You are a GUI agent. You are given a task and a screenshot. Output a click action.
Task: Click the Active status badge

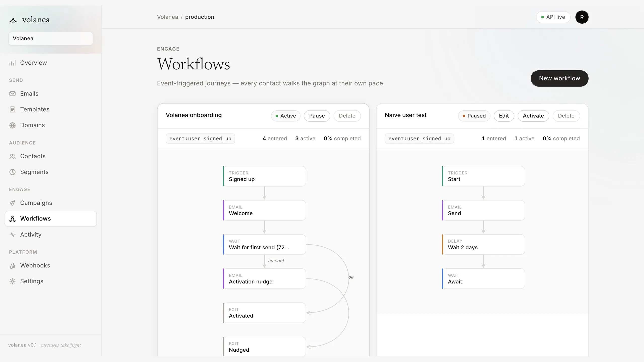286,116
